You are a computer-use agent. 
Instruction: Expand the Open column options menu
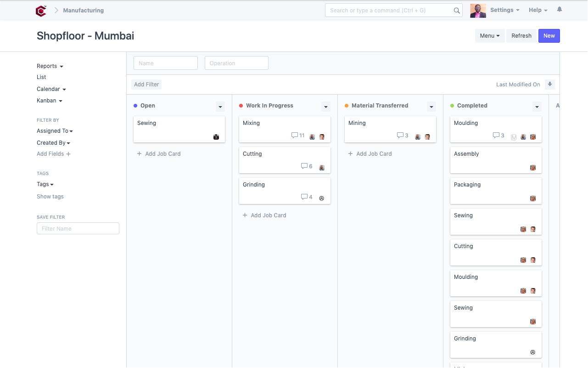click(x=220, y=107)
